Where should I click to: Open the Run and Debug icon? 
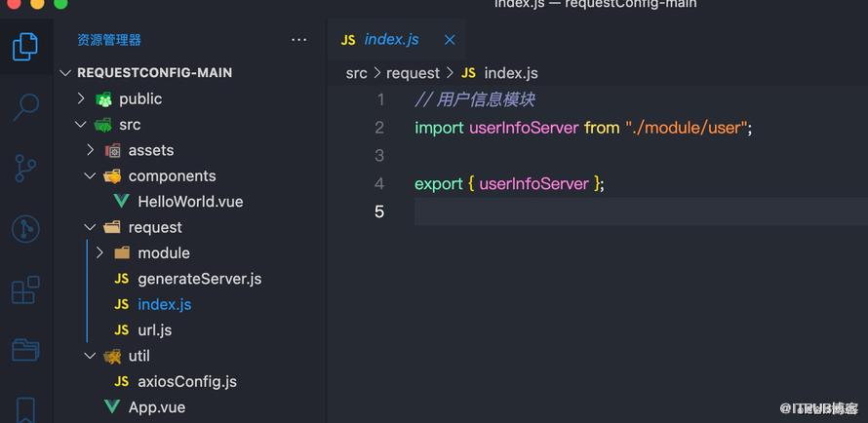(x=25, y=228)
